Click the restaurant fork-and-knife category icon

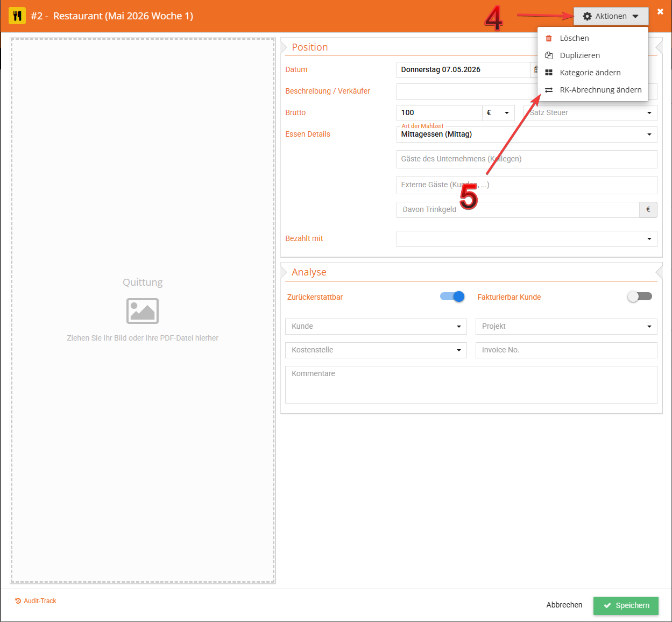click(x=17, y=16)
